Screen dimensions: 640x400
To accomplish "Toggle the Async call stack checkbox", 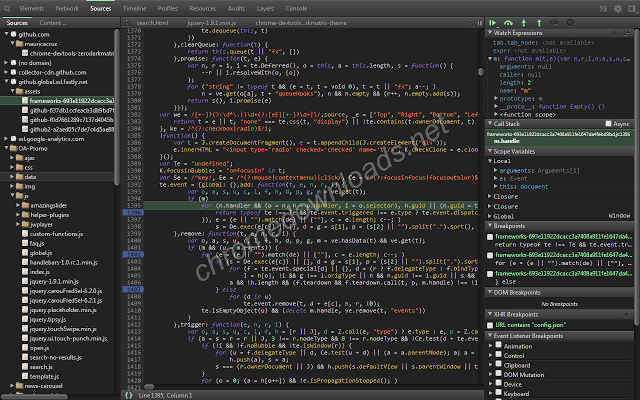I will click(608, 124).
